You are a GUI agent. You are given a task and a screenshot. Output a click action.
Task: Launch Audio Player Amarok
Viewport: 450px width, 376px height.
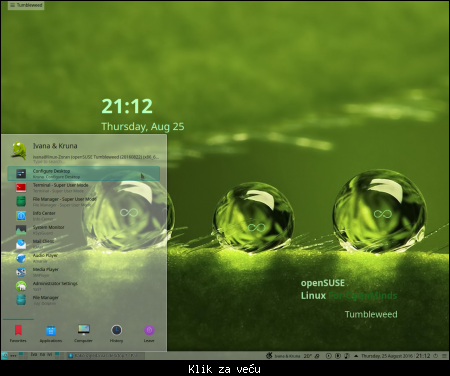coord(84,258)
